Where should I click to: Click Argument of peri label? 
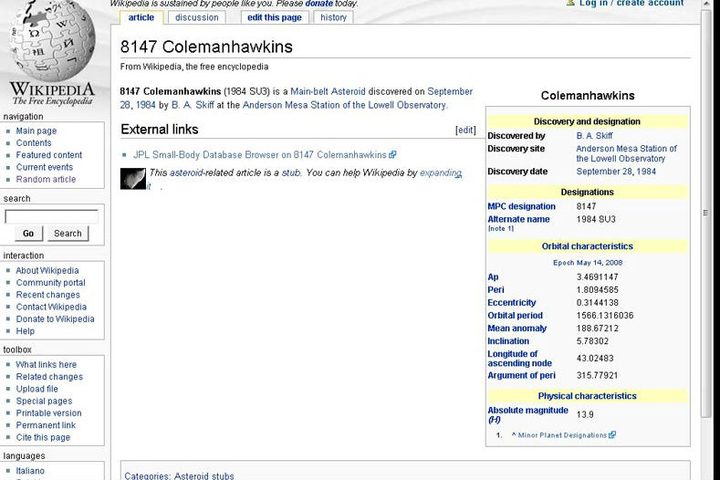[521, 375]
